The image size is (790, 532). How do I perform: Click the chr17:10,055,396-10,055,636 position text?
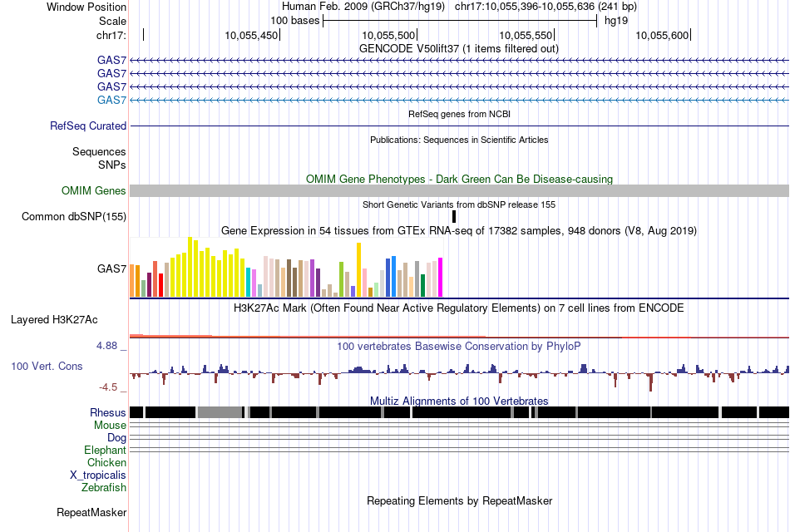546,7
